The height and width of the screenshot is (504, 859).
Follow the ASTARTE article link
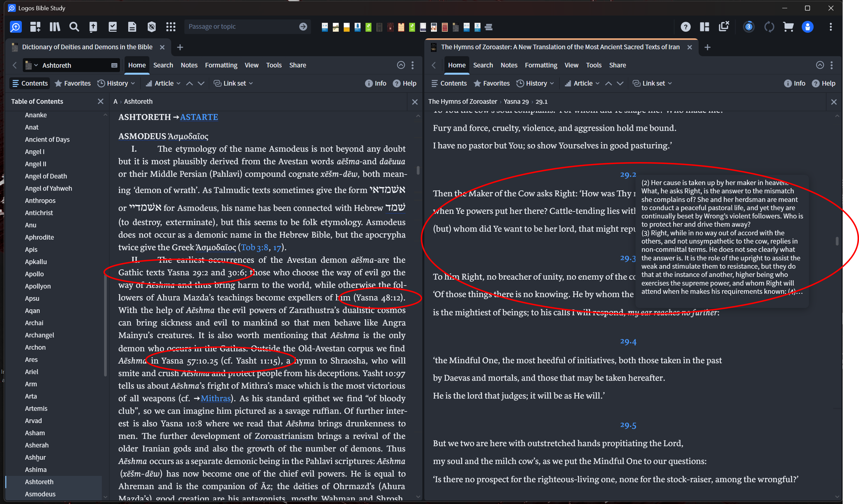coord(199,117)
